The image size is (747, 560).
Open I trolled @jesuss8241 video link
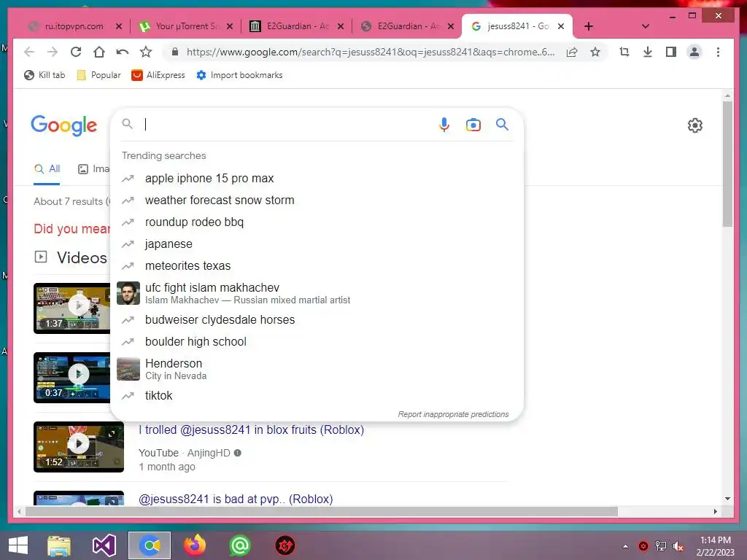pyautogui.click(x=251, y=430)
